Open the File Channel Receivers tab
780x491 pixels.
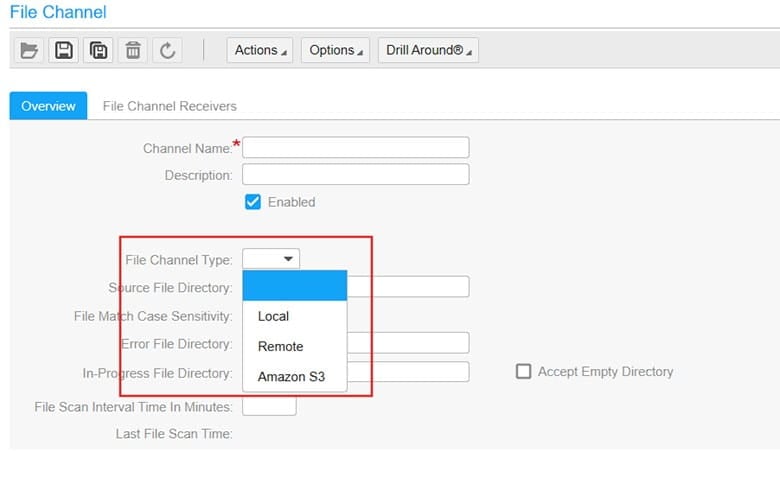pyautogui.click(x=169, y=106)
